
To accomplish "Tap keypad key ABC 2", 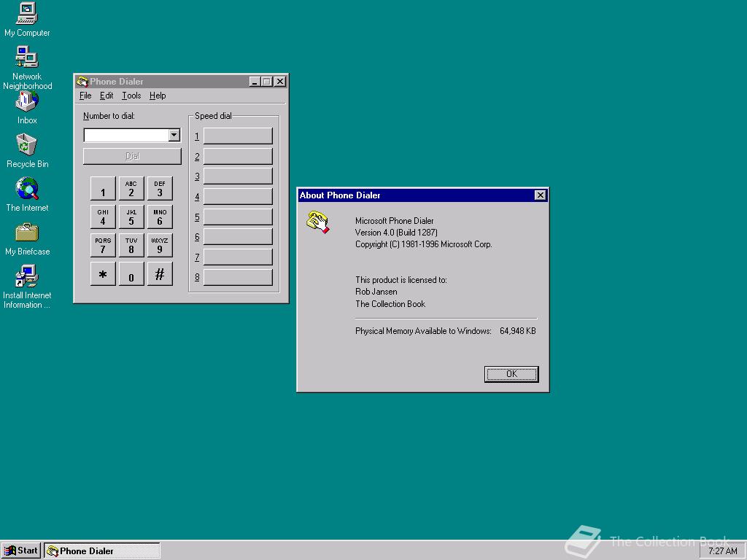I will [x=131, y=189].
